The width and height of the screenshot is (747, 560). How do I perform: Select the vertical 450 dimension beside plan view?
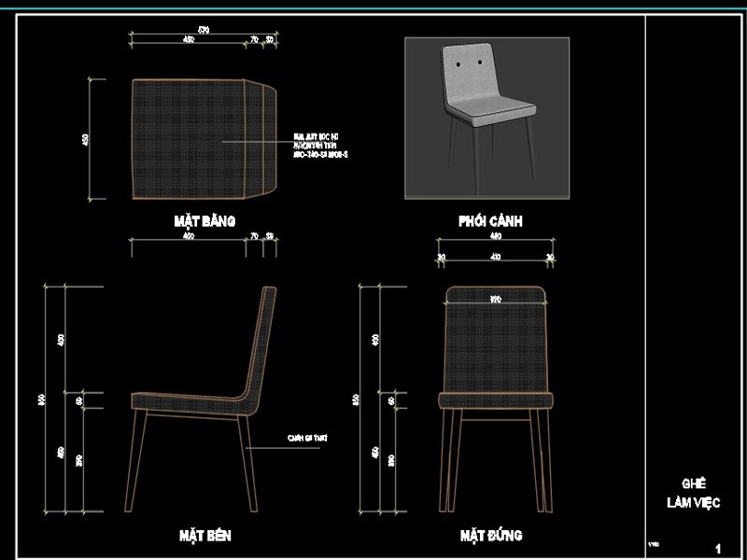click(x=86, y=140)
